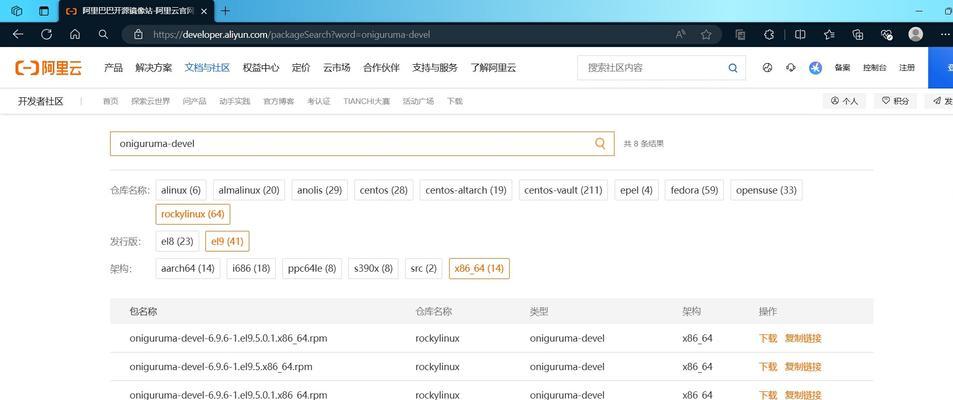
Task: Open browser essentials heart icon
Action: [x=886, y=35]
